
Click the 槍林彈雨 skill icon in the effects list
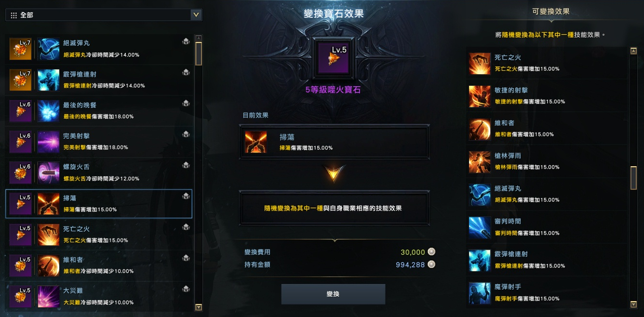click(480, 162)
